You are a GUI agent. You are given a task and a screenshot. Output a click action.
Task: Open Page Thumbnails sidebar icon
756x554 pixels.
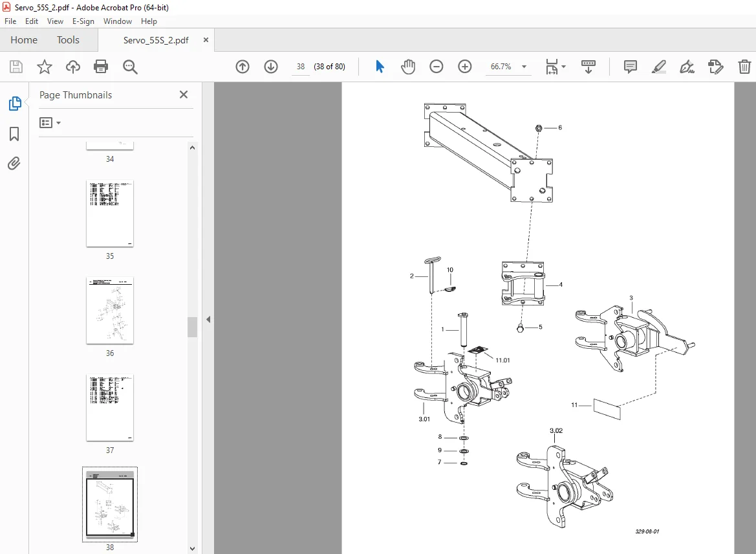pos(14,104)
